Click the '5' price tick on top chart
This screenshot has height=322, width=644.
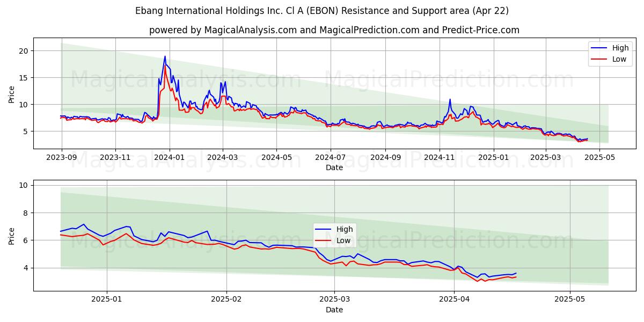26,131
